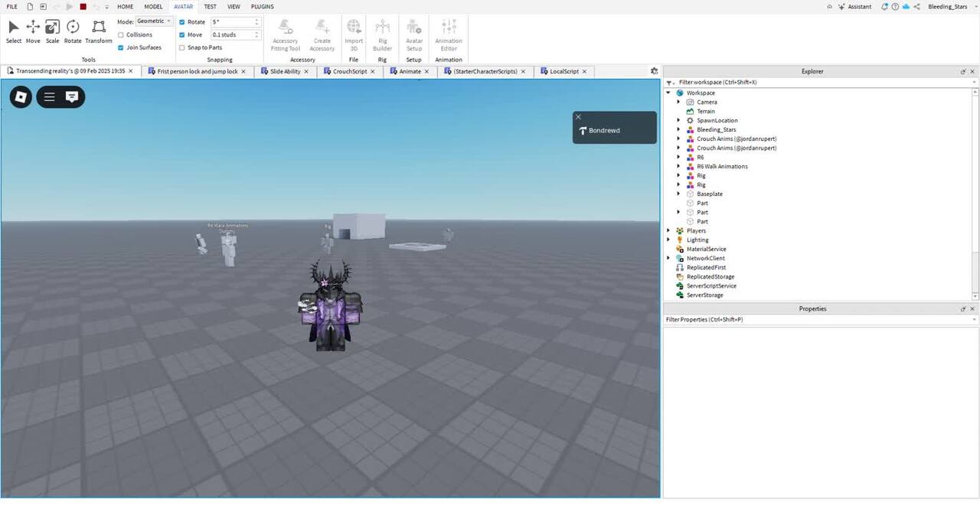980x515 pixels.
Task: Launch the Rig Builder
Action: (x=382, y=35)
